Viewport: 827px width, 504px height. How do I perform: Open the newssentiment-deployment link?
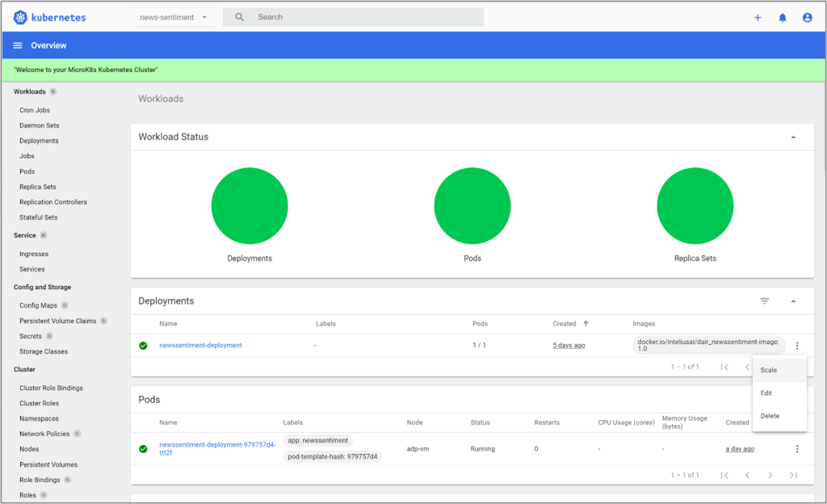click(200, 346)
